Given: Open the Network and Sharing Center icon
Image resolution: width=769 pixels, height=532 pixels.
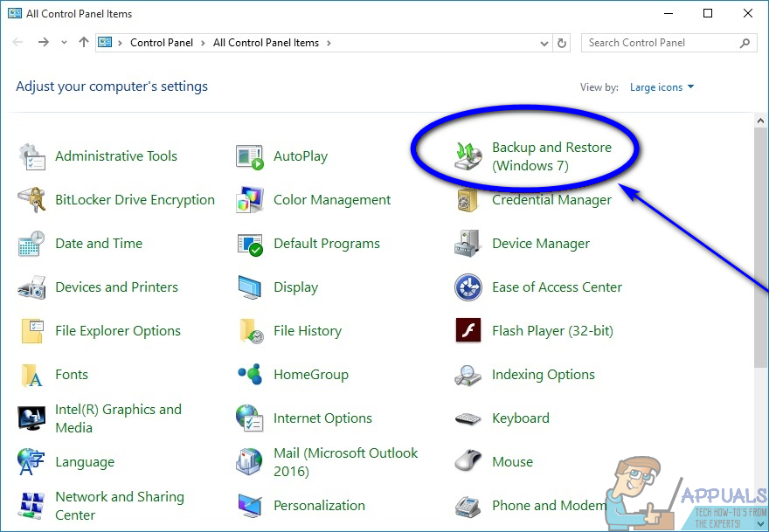Looking at the screenshot, I should [31, 506].
